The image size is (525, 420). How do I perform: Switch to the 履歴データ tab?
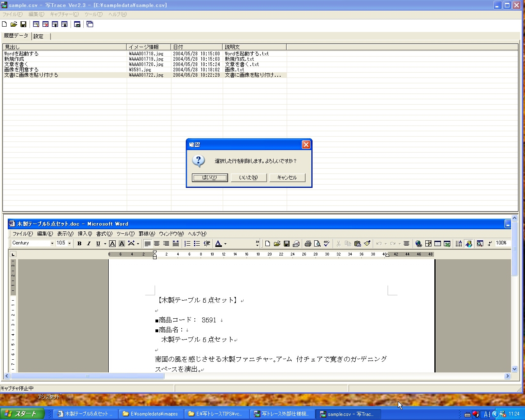click(16, 36)
